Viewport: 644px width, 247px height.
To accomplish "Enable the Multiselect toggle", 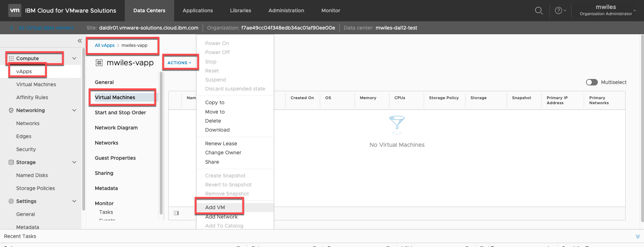I will point(592,82).
